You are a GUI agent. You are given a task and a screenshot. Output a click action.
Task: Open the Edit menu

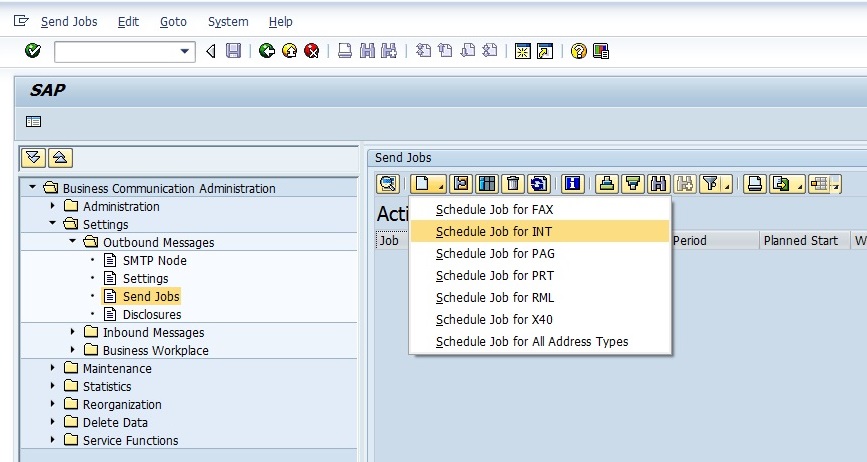(x=128, y=22)
